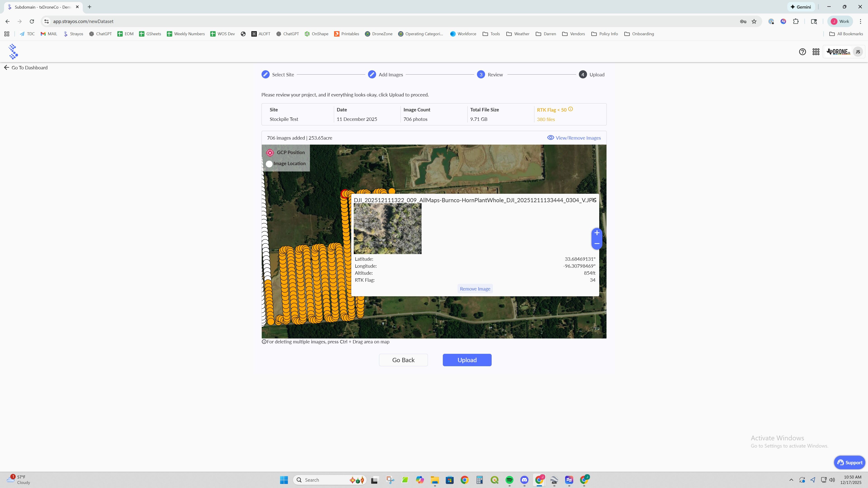Click the RTK Flag info icon
The image size is (868, 488).
[571, 109]
